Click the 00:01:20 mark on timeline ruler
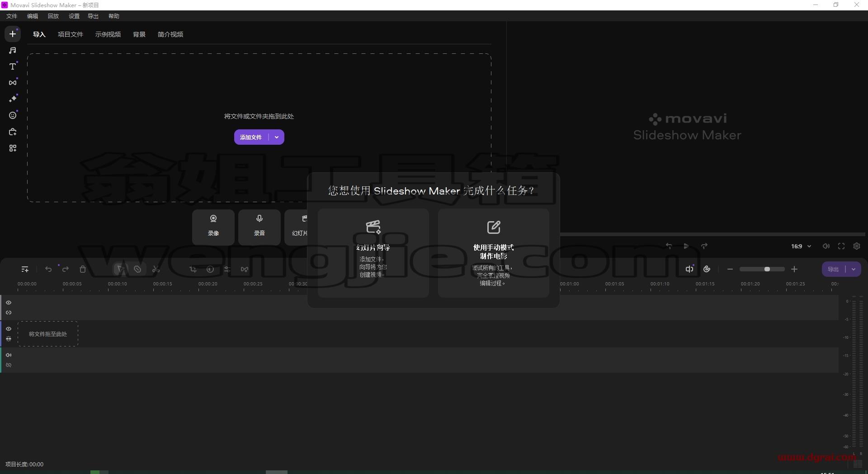868x474 pixels. pos(750,284)
